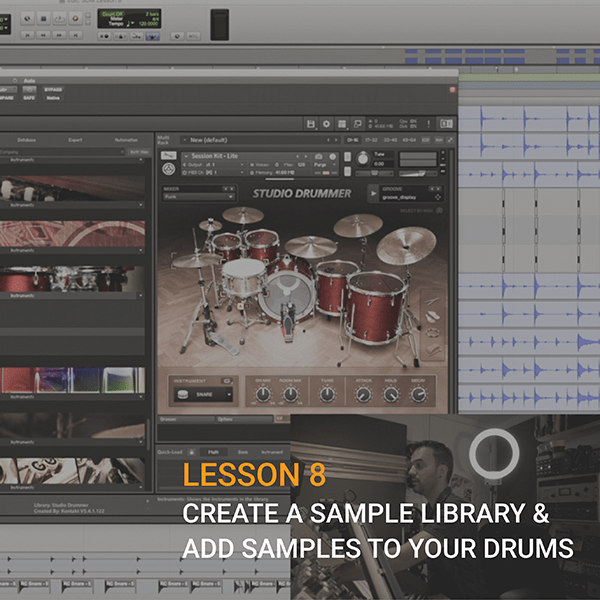
Task: Select Multi in Quick-Load bar
Action: pyautogui.click(x=213, y=452)
